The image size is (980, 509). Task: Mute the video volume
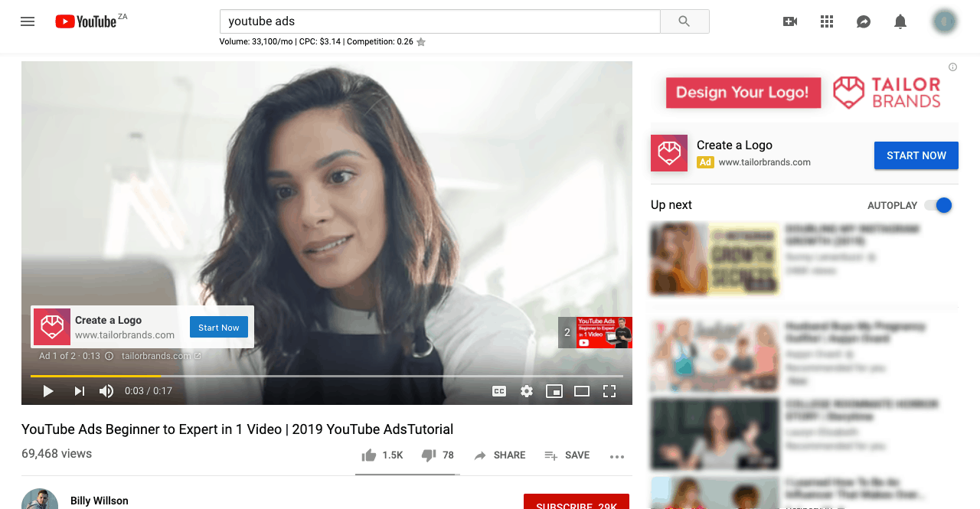pos(106,391)
